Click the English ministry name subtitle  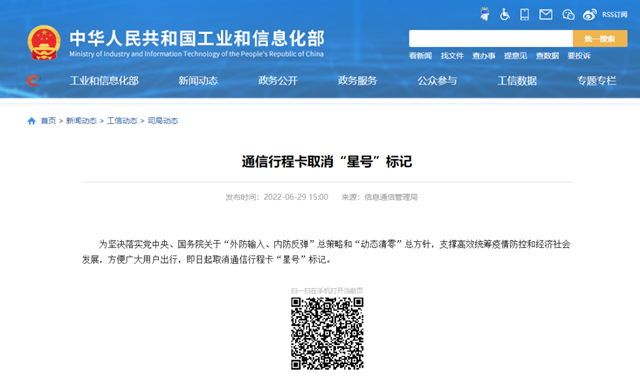[196, 54]
